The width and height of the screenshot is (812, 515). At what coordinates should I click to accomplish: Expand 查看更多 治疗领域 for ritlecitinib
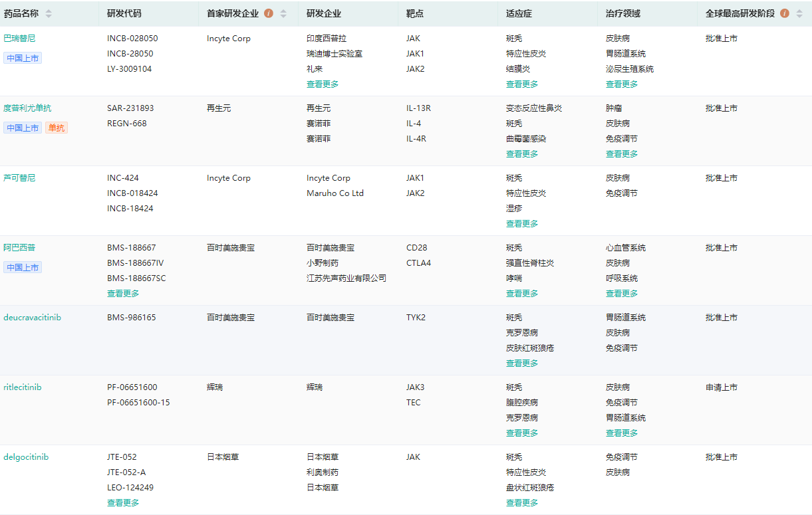[622, 433]
